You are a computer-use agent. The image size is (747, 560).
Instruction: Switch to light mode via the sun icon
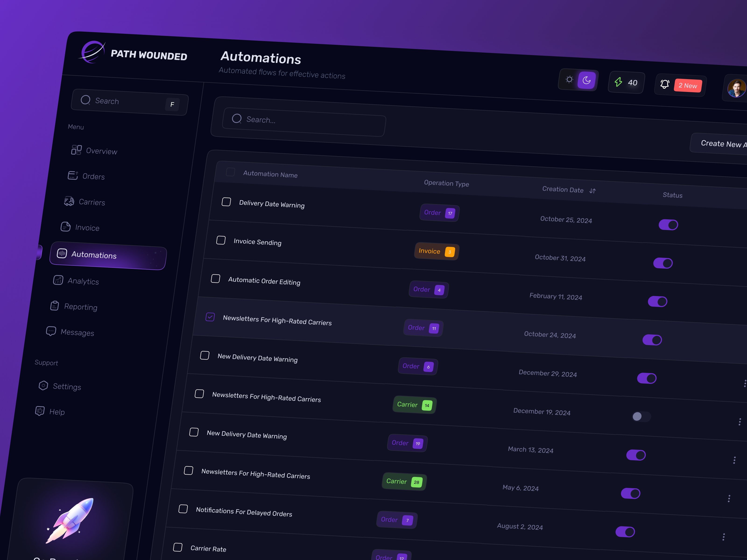(569, 79)
